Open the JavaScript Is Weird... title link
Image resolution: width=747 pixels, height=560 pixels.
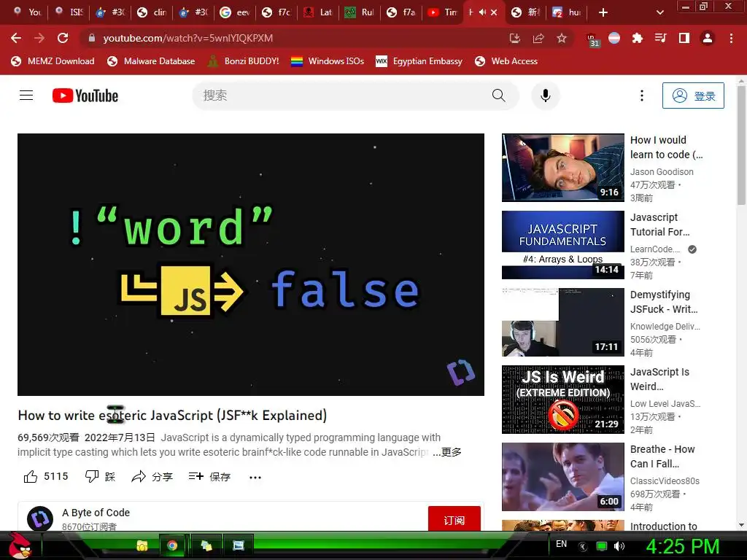[659, 379]
